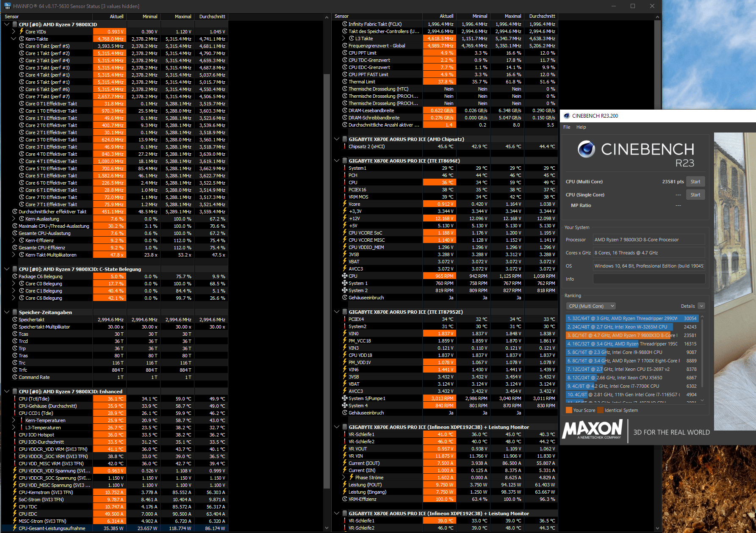Expand the Kern-Auslastung row
The height and width of the screenshot is (533, 756).
pos(14,218)
